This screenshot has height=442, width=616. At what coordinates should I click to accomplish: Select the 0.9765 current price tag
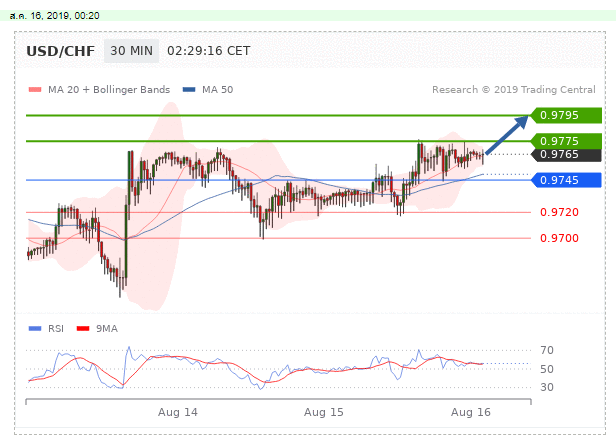click(566, 154)
